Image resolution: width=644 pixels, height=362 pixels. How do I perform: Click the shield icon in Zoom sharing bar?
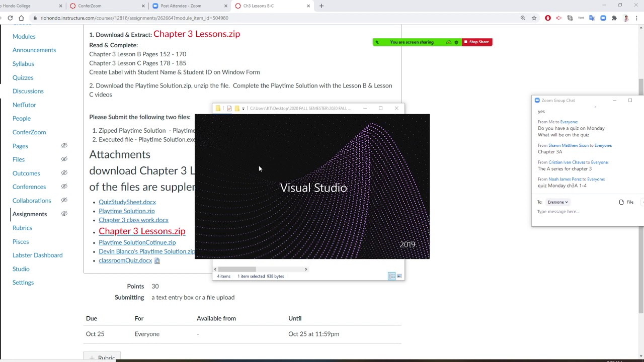point(456,42)
